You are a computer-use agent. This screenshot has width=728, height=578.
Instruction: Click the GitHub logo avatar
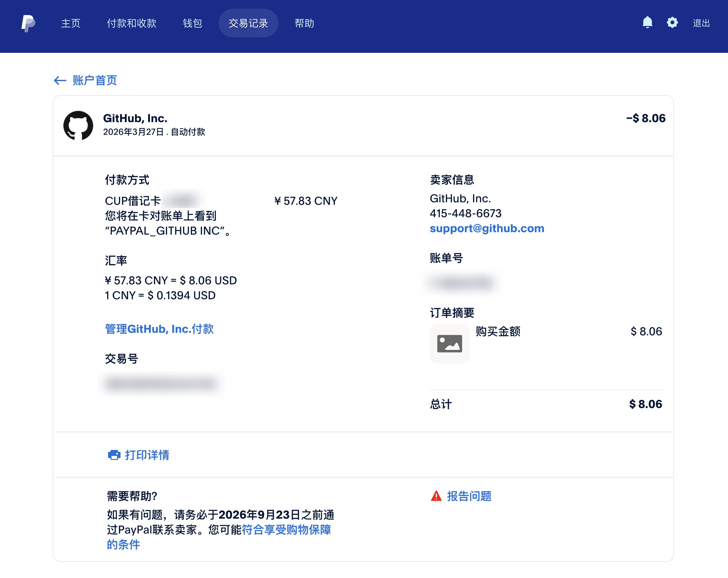(x=78, y=125)
